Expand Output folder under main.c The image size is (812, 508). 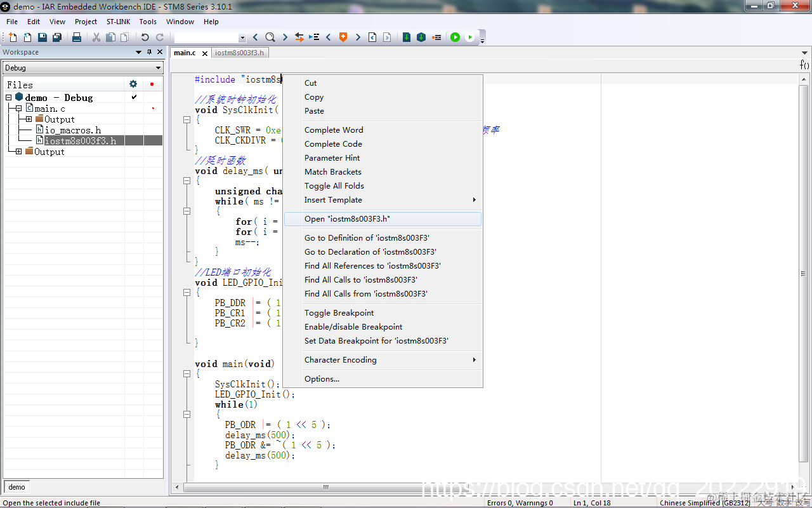point(29,119)
